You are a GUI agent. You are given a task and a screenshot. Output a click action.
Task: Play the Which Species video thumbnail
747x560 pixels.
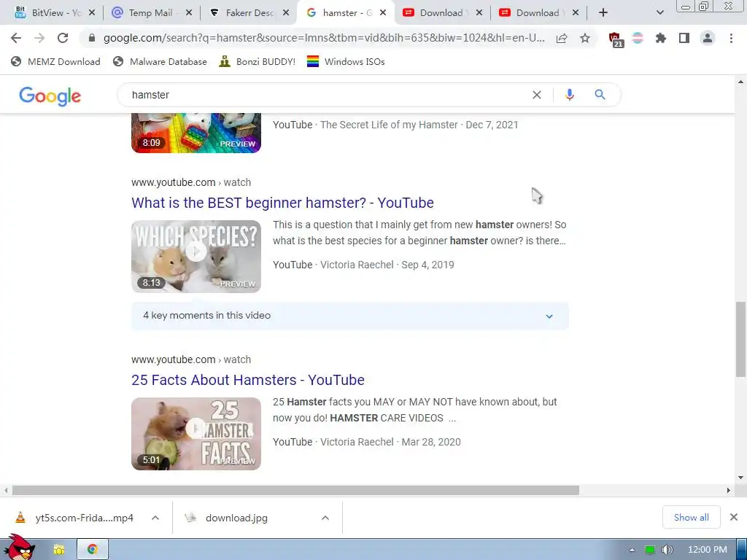pos(196,256)
